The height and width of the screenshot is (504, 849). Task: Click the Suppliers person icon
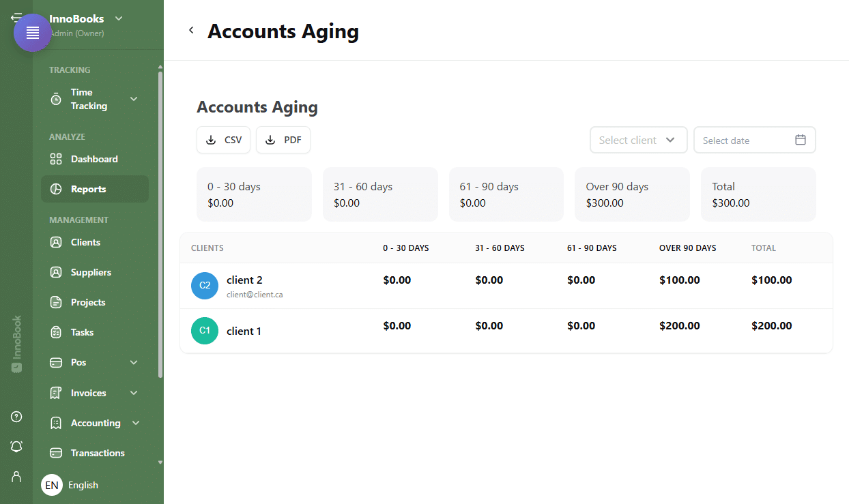point(56,272)
